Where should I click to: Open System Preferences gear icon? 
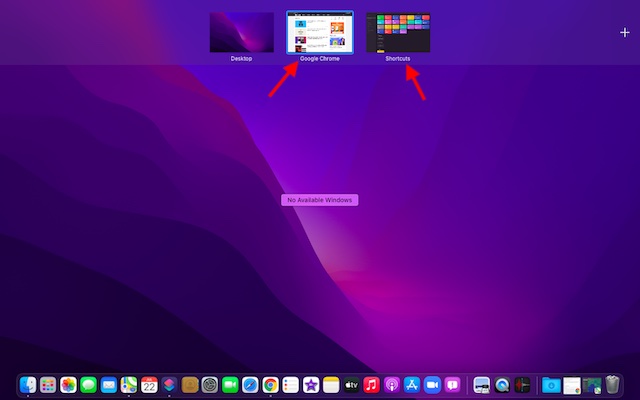click(209, 384)
